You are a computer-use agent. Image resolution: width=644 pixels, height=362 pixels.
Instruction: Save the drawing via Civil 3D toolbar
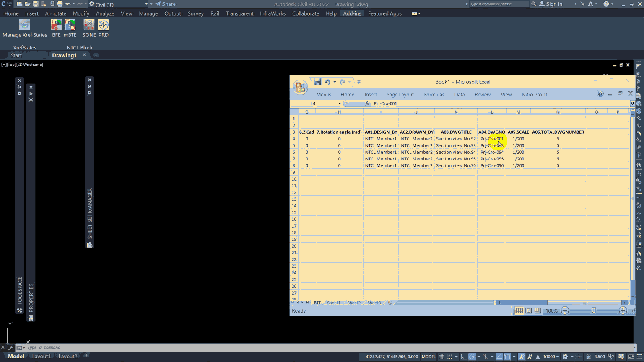pyautogui.click(x=36, y=4)
